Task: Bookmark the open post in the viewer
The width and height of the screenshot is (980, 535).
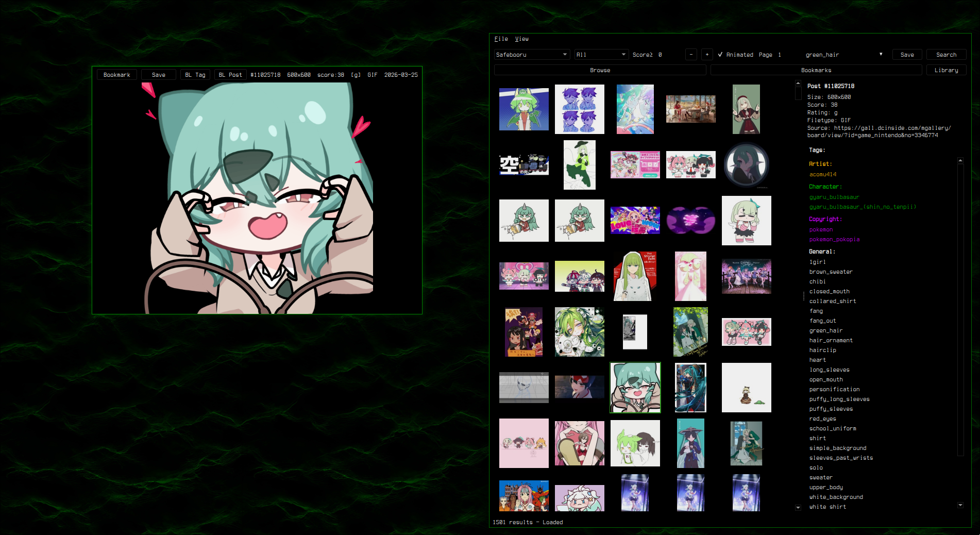Action: [116, 74]
